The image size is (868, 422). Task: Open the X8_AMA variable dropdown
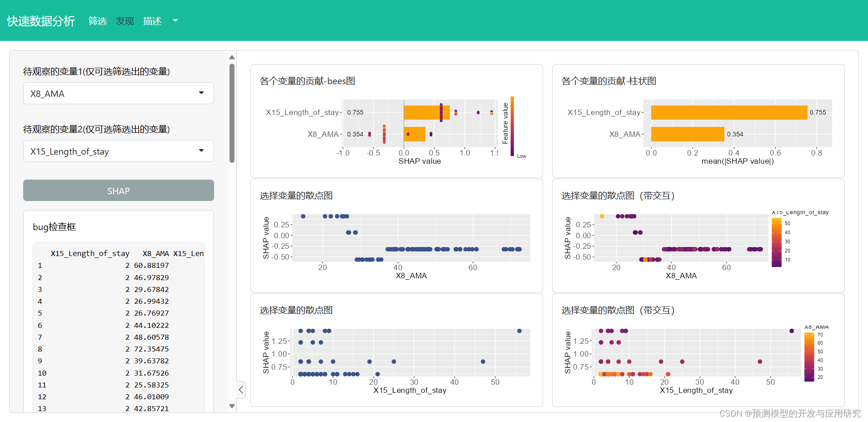coord(119,93)
